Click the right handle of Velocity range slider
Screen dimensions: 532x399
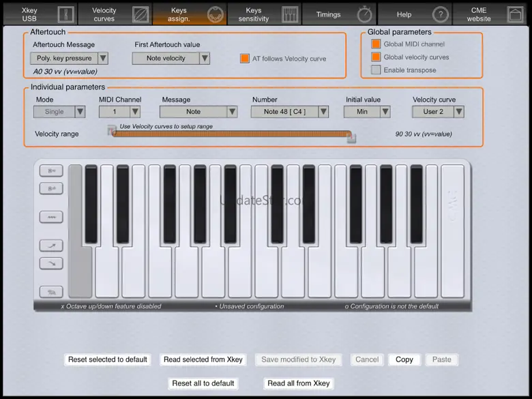(x=351, y=137)
